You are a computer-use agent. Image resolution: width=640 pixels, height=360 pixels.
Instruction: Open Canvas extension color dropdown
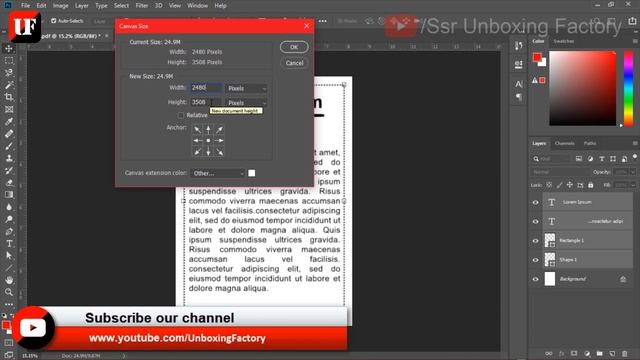(x=218, y=173)
